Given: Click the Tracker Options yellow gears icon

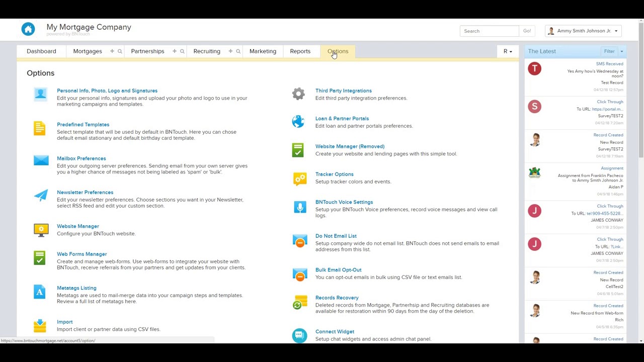Looking at the screenshot, I should point(300,178).
